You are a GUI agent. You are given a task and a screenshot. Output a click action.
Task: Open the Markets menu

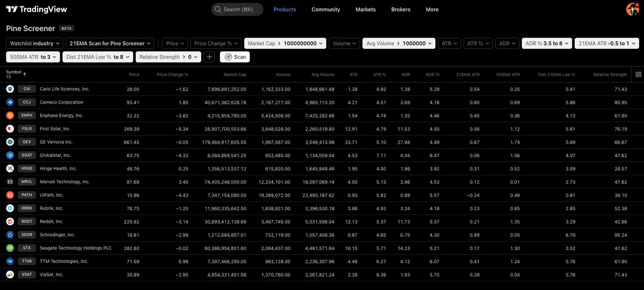point(365,9)
